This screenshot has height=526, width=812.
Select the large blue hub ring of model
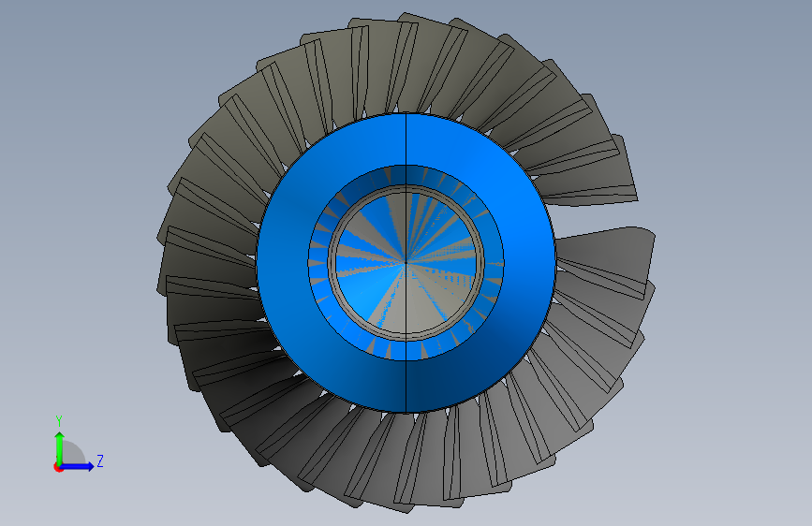[282, 262]
